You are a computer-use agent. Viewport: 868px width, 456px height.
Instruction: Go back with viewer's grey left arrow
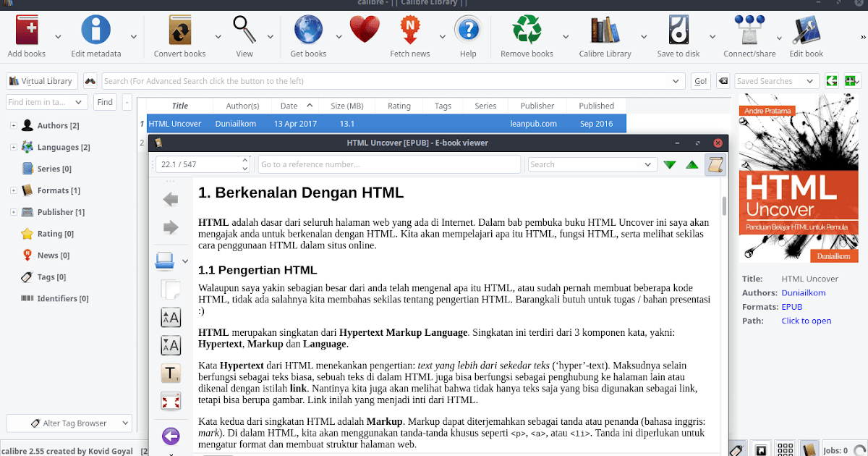coord(171,199)
